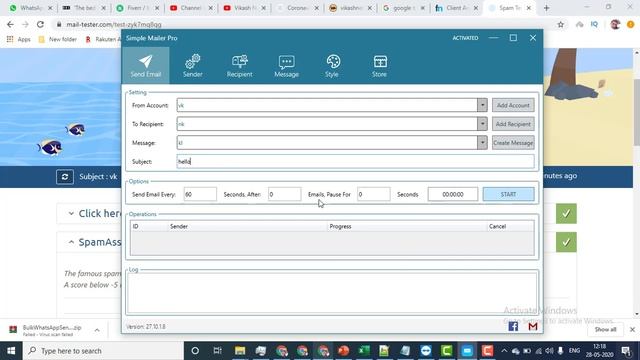Expand the Message dropdown
The width and height of the screenshot is (640, 360).
[482, 143]
